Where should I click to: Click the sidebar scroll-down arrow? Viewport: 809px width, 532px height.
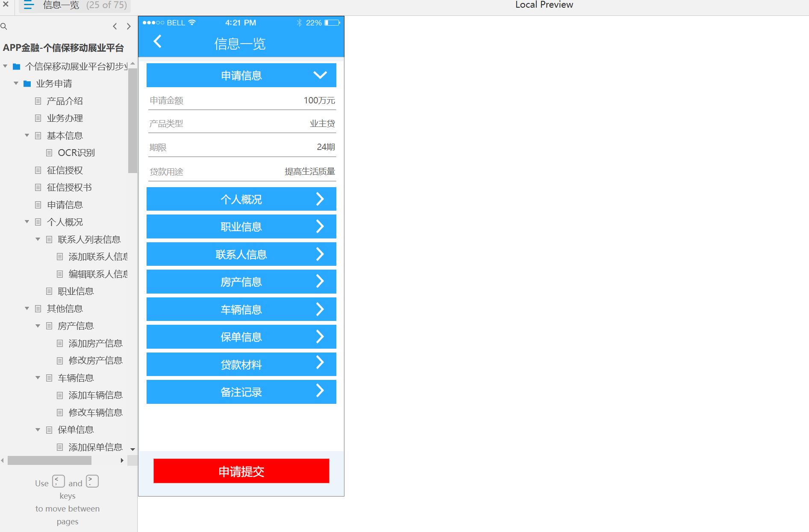132,449
